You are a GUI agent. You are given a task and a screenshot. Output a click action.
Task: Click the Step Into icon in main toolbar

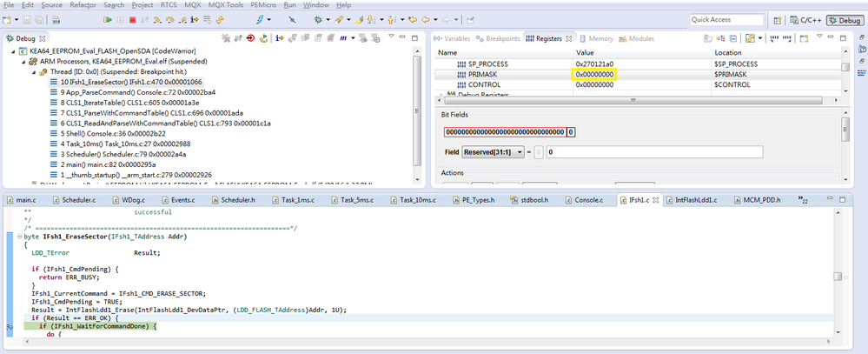point(158,20)
